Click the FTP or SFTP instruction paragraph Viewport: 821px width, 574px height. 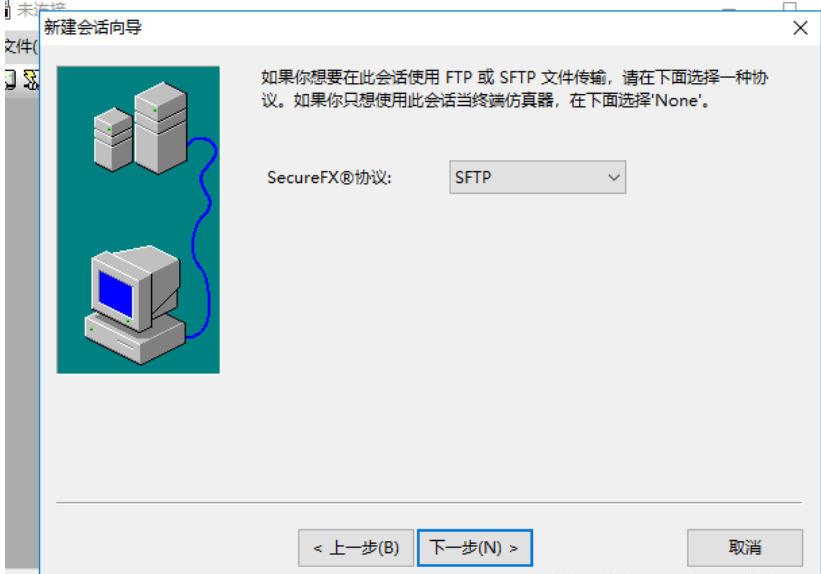tap(515, 89)
